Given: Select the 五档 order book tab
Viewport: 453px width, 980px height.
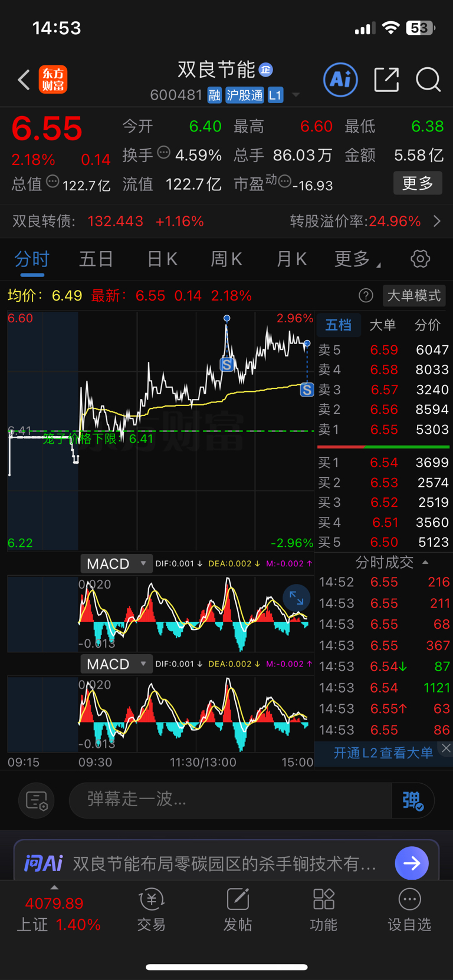Looking at the screenshot, I should (339, 325).
